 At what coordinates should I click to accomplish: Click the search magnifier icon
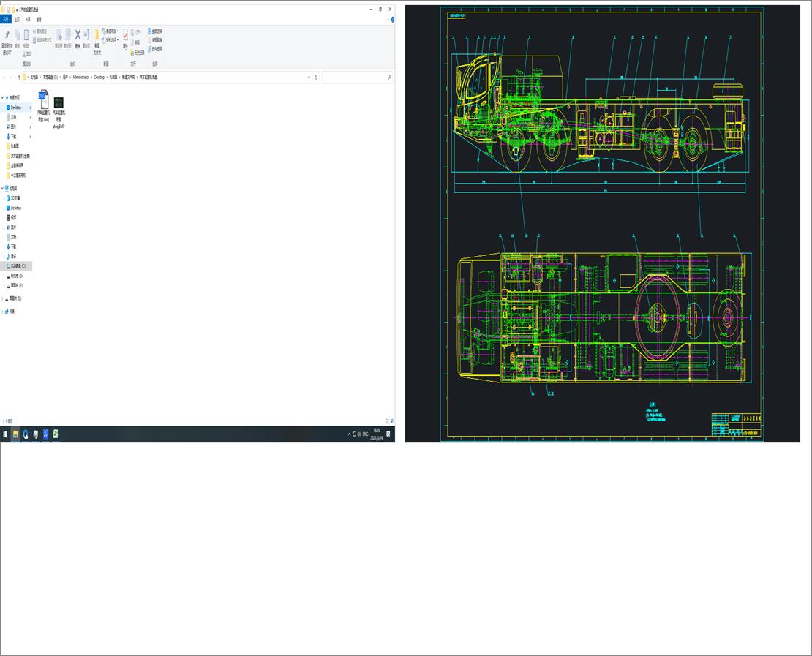389,77
